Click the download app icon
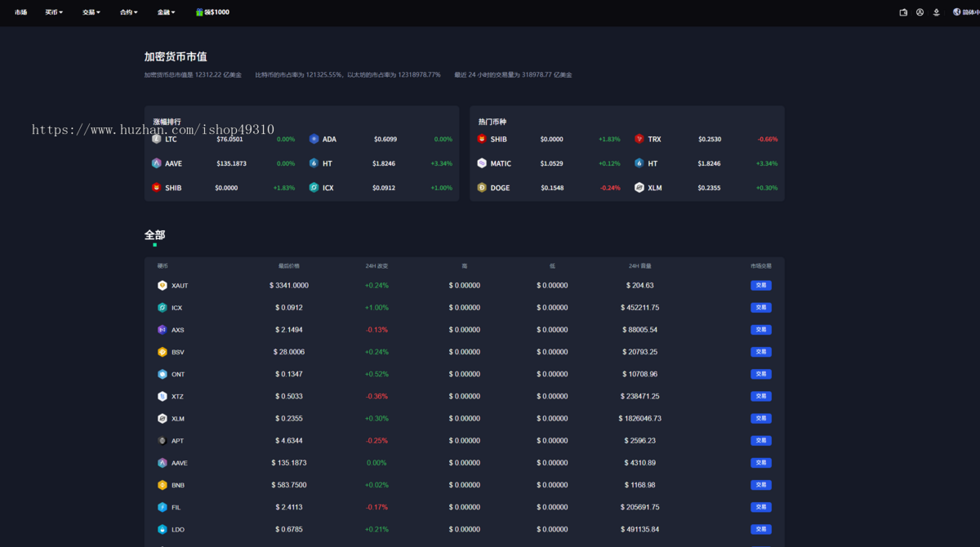Image resolution: width=980 pixels, height=547 pixels. [x=936, y=12]
